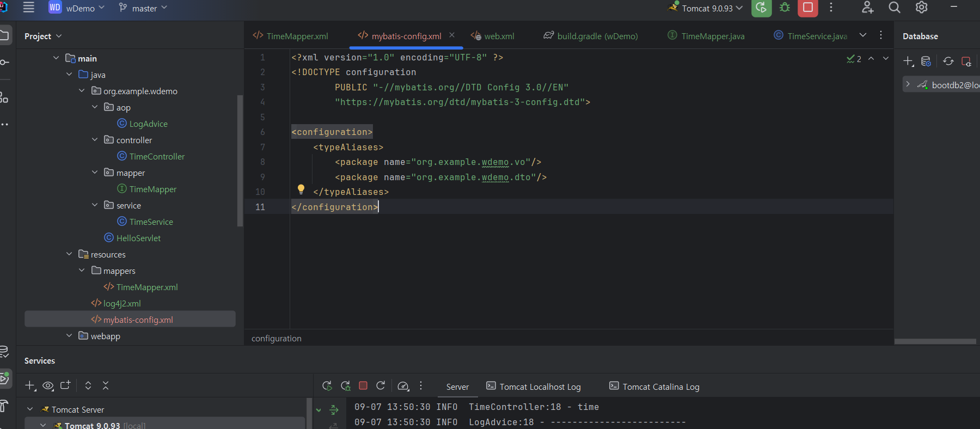
Task: Select the log4j2.xml file
Action: (116, 303)
